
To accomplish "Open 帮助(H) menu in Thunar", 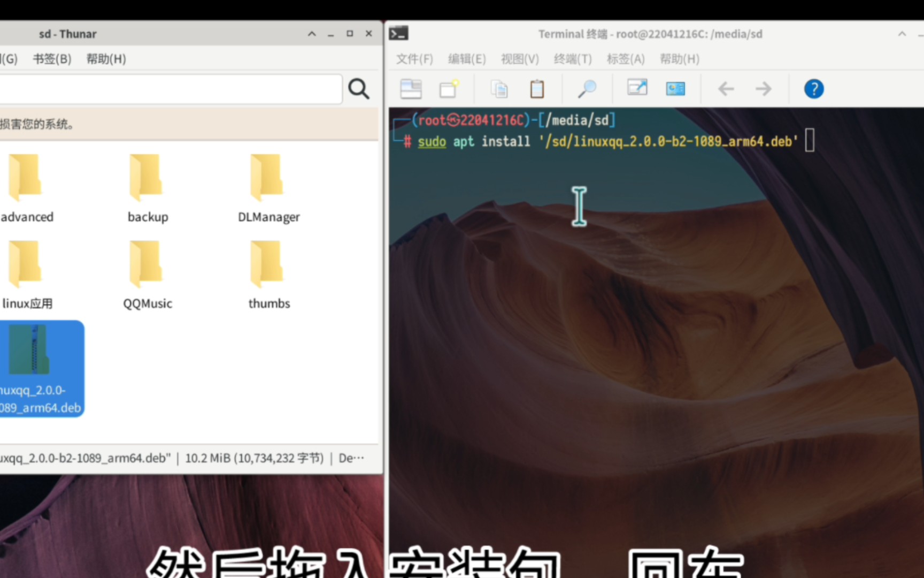I will pos(106,59).
